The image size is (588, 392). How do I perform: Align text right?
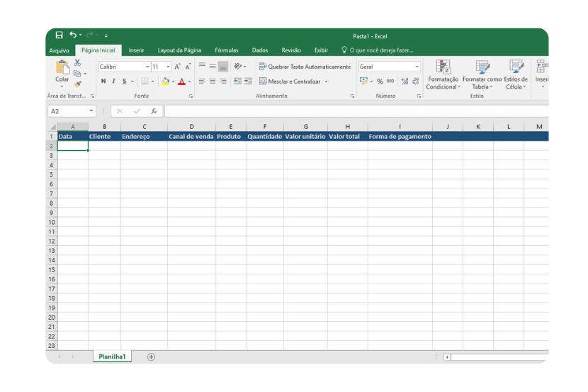tap(222, 82)
